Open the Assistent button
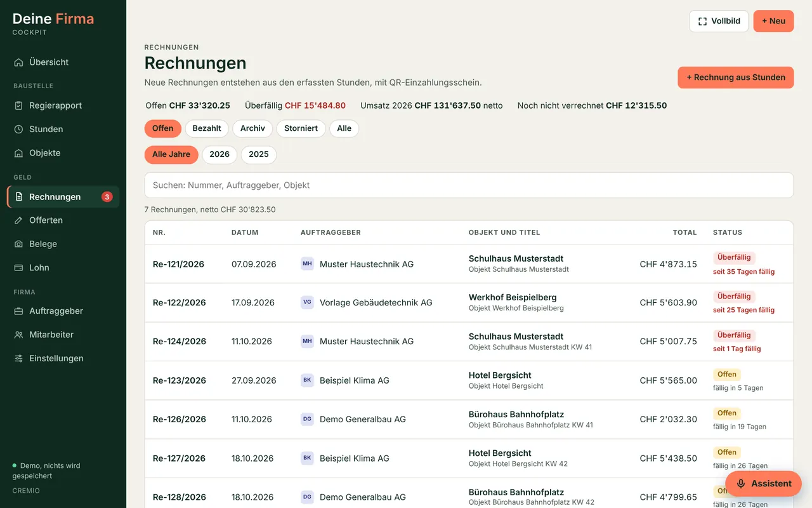The image size is (812, 508). (x=763, y=484)
